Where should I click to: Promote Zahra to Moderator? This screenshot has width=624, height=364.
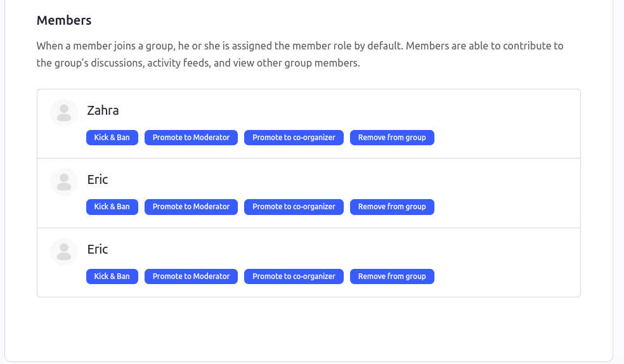191,138
